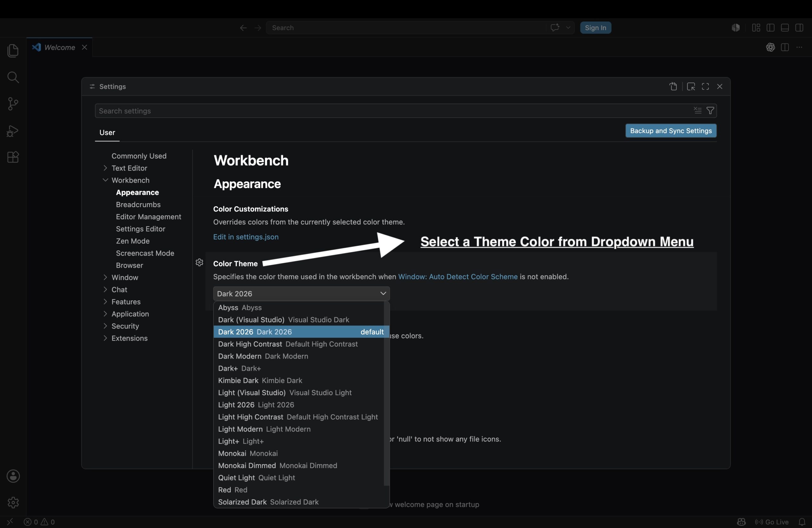This screenshot has height=528, width=812.
Task: Split the editor to the right
Action: pos(785,48)
